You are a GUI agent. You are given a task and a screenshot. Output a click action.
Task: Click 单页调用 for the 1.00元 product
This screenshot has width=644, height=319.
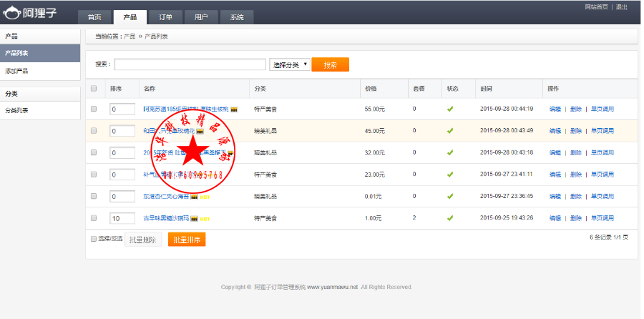(x=602, y=218)
